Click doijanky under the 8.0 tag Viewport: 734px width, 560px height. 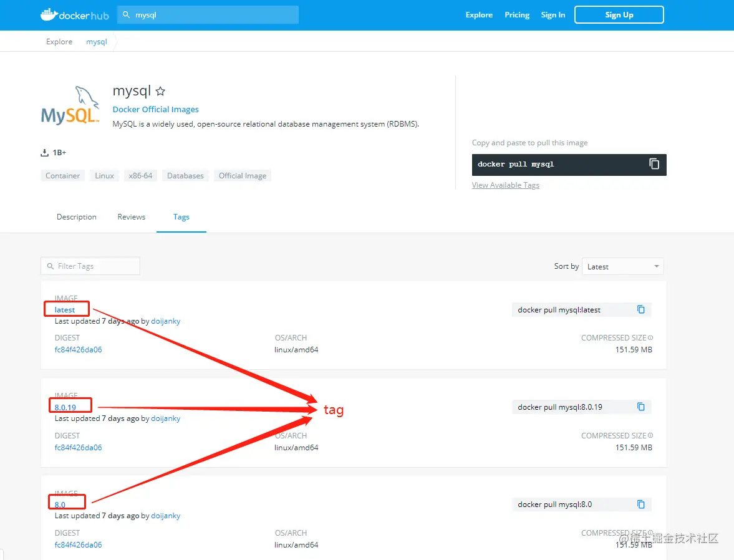coord(166,516)
